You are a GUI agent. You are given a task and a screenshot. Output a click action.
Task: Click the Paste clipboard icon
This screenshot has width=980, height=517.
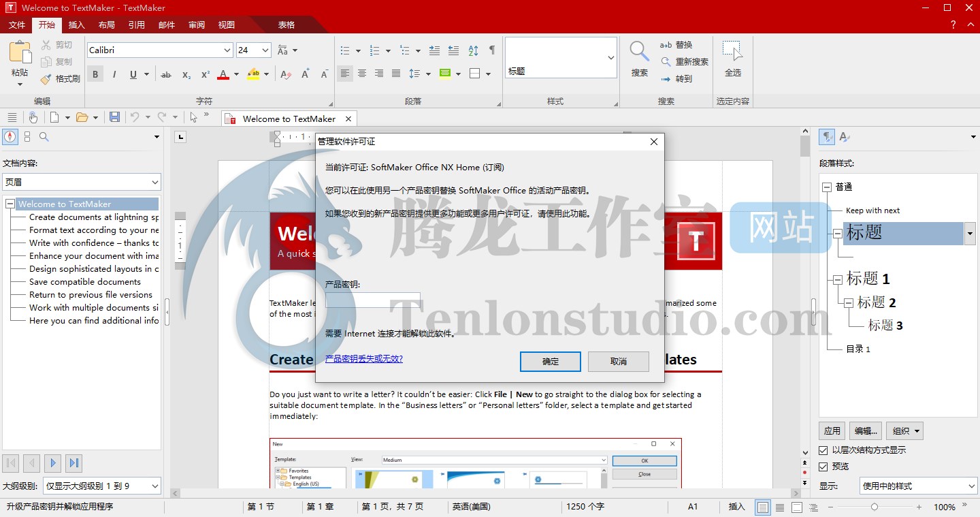pos(20,52)
